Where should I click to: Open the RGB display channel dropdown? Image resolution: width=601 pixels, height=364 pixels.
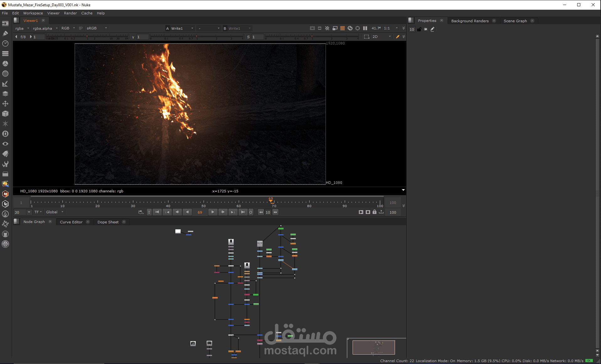68,28
